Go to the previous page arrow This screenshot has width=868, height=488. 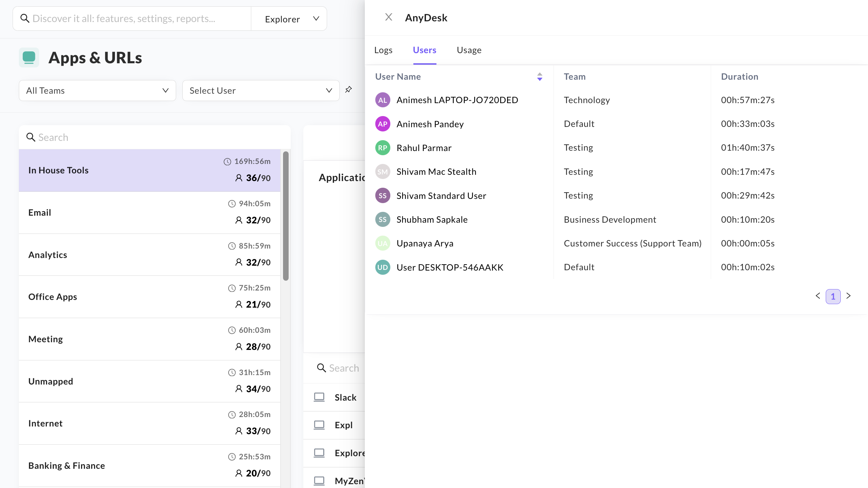tap(818, 296)
